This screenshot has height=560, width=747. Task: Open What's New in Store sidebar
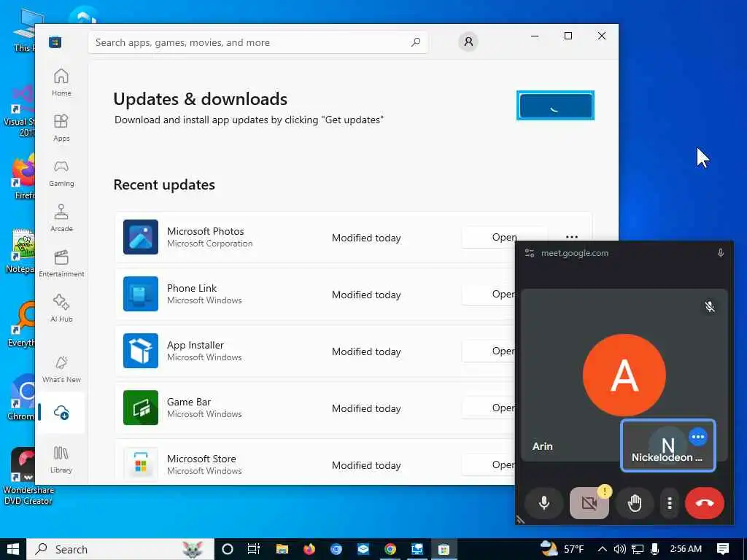point(61,369)
